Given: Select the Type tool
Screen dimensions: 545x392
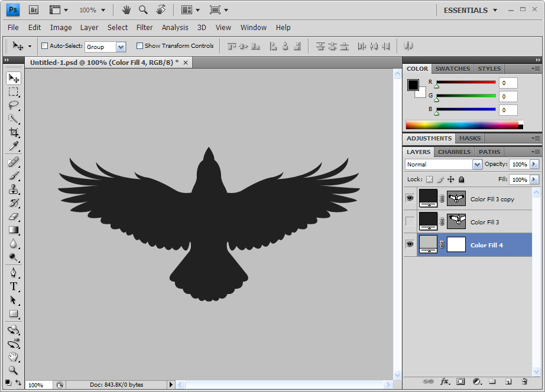Looking at the screenshot, I should (14, 286).
